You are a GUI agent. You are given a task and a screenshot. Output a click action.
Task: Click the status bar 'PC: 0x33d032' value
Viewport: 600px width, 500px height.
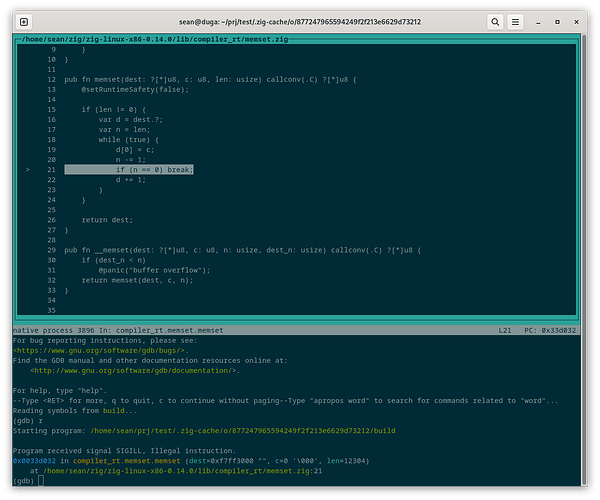(x=550, y=331)
